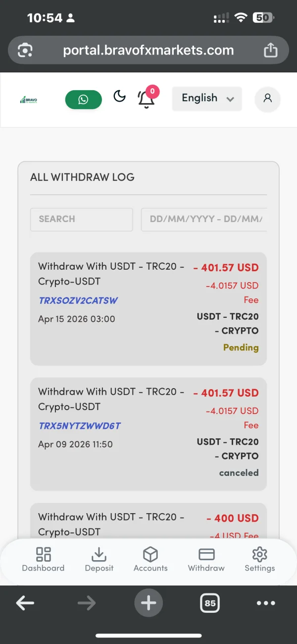This screenshot has height=644, width=297.
Task: Expand the English language dropdown
Action: [207, 98]
